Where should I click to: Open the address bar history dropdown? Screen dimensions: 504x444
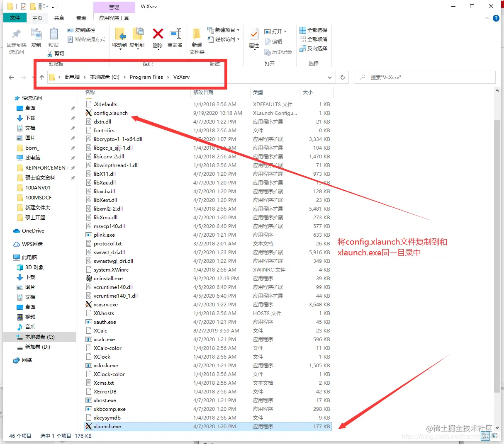coord(330,78)
